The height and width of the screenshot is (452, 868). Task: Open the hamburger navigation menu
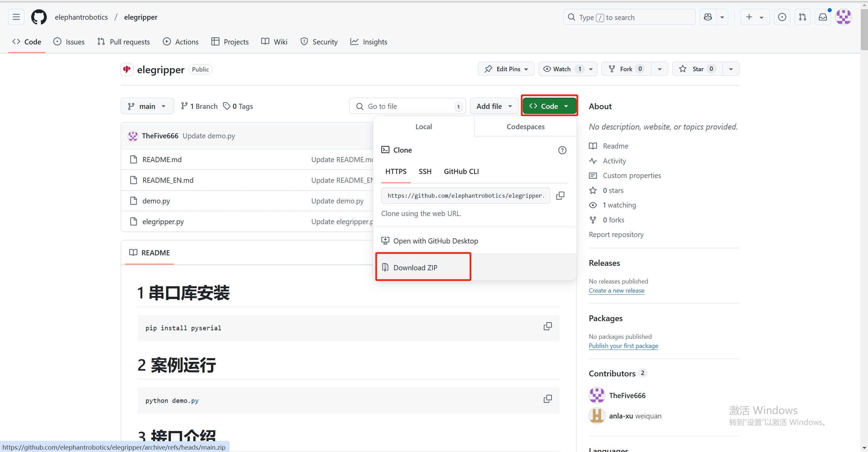(16, 17)
